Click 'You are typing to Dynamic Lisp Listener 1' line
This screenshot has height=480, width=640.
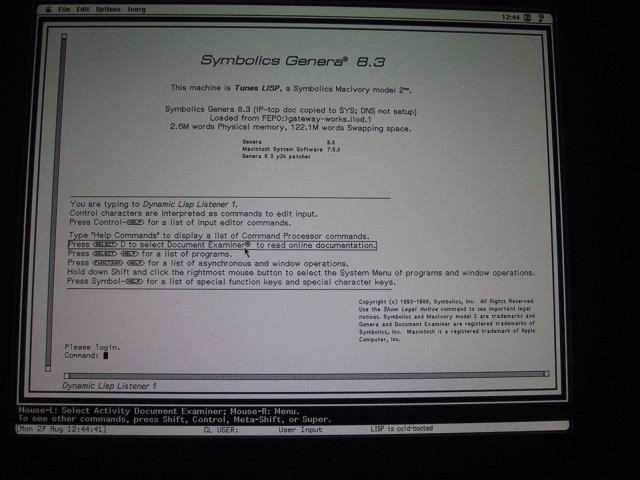pyautogui.click(x=153, y=204)
